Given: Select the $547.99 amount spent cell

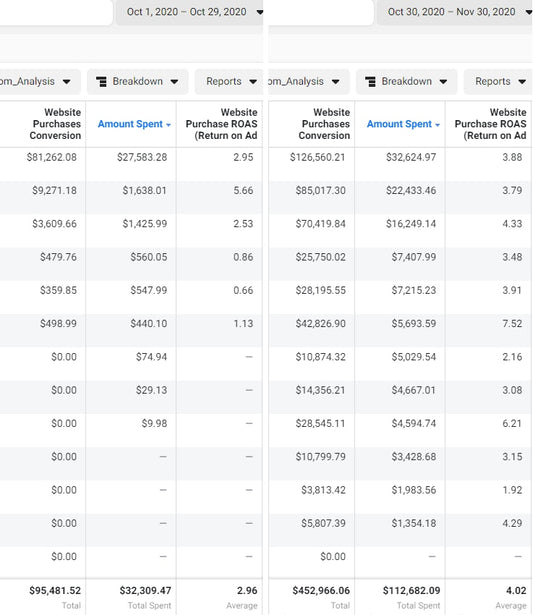Looking at the screenshot, I should pos(149,291).
